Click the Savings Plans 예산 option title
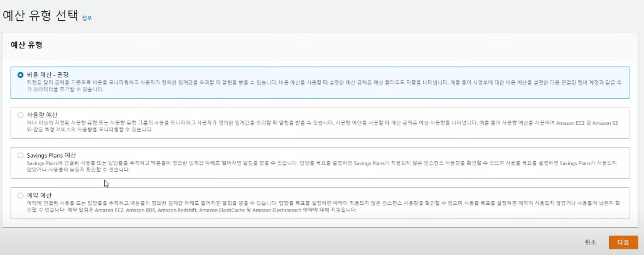 pyautogui.click(x=51, y=155)
